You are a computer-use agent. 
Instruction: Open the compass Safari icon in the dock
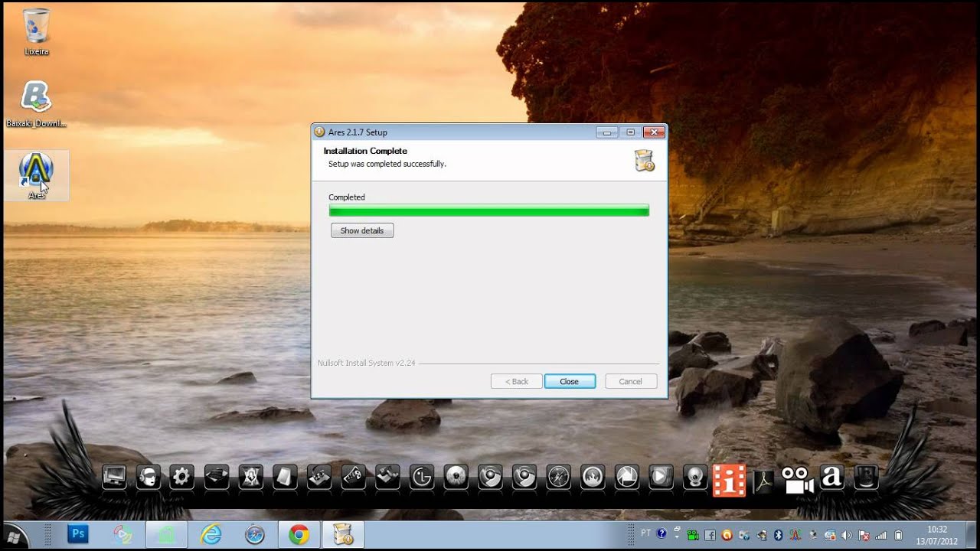click(x=559, y=478)
